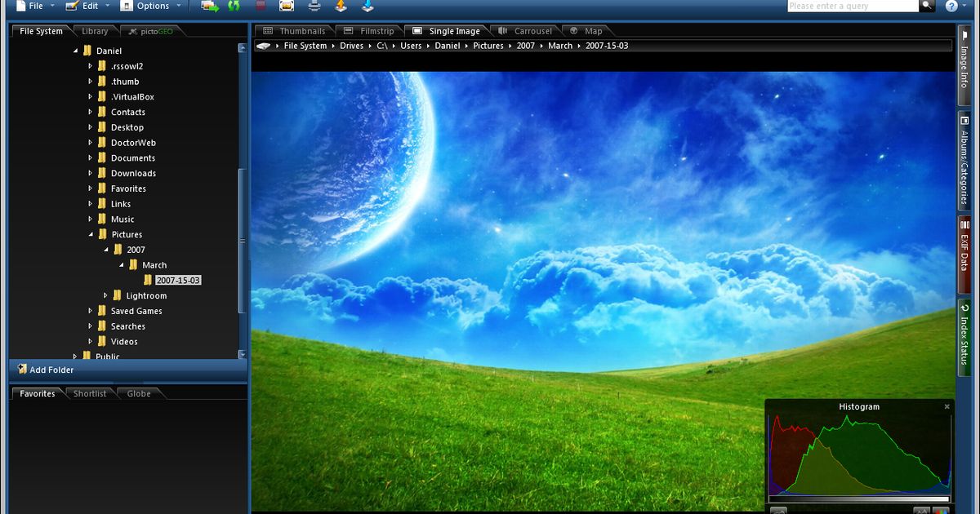Click Drives in the breadcrumb path
980x514 pixels.
coord(352,46)
